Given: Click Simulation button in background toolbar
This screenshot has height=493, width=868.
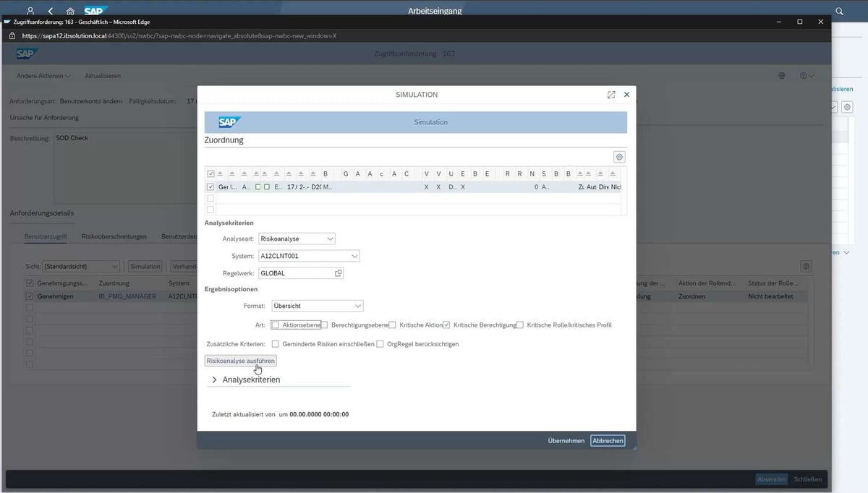Looking at the screenshot, I should tap(145, 266).
